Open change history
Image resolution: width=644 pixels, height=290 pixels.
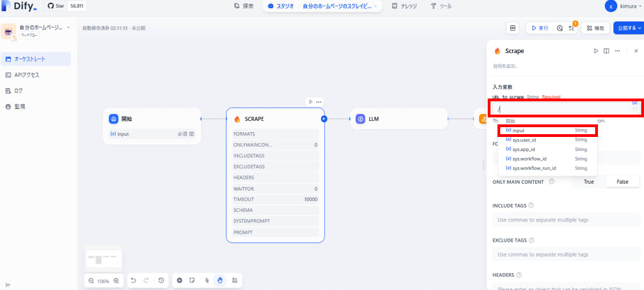161,280
